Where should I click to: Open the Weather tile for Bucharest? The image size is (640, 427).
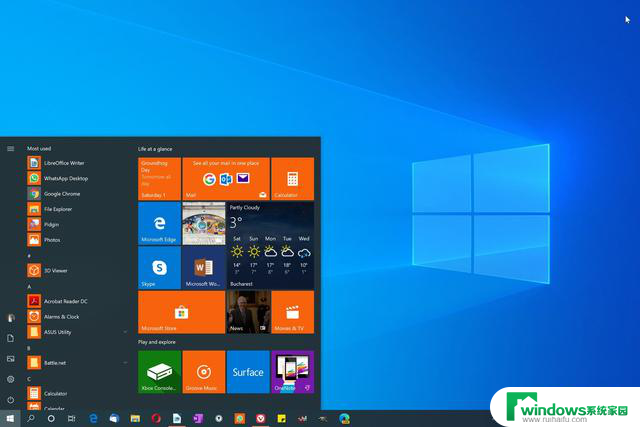click(271, 245)
